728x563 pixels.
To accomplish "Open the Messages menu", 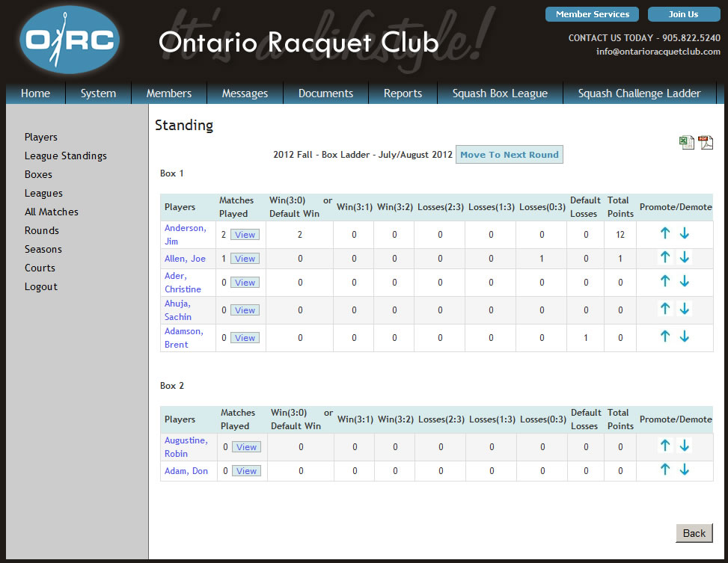I will 245,93.
